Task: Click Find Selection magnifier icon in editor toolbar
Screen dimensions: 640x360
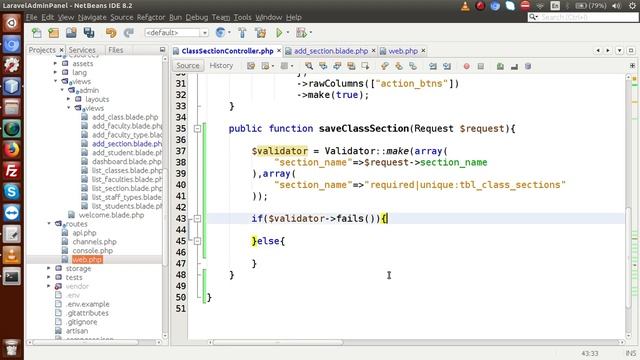Action: [309, 66]
